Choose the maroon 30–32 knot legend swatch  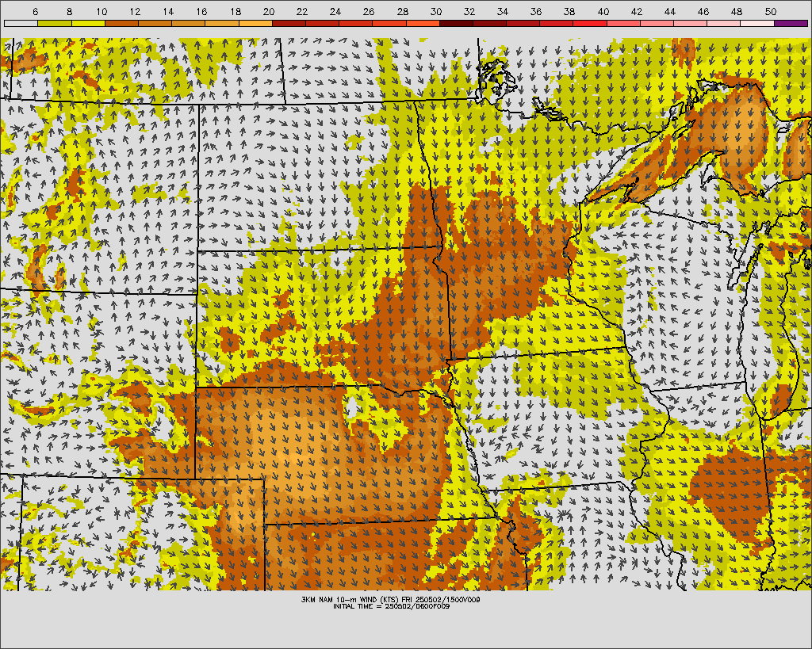pyautogui.click(x=456, y=23)
